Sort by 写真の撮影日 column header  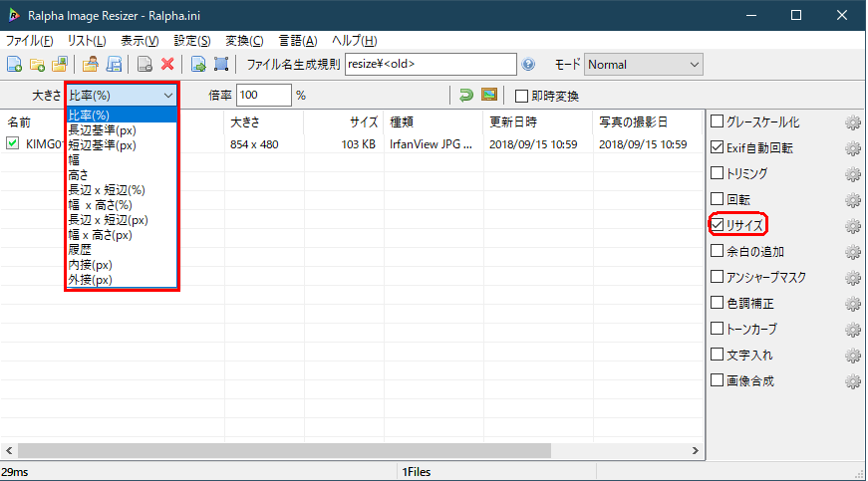tap(648, 122)
